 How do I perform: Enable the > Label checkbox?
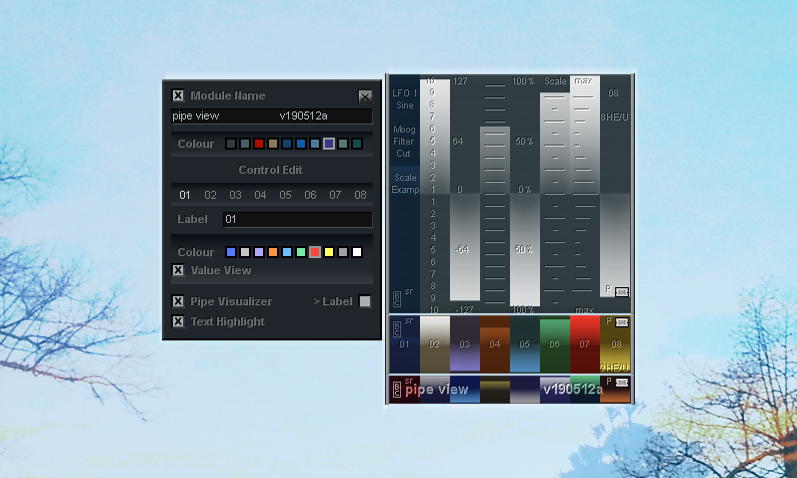point(365,301)
